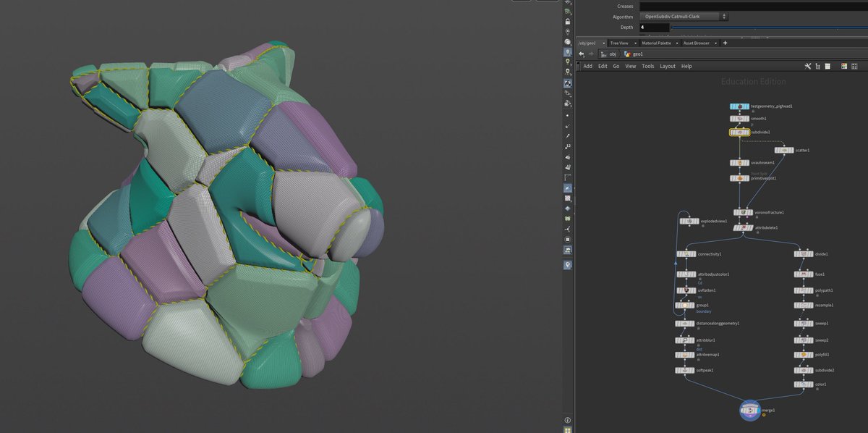Select the subdivide2 node

(804, 370)
